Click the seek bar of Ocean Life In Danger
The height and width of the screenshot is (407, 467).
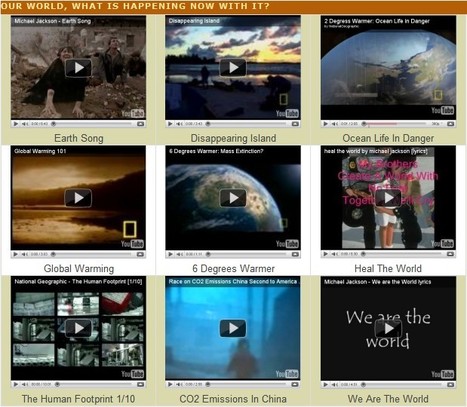pos(394,124)
